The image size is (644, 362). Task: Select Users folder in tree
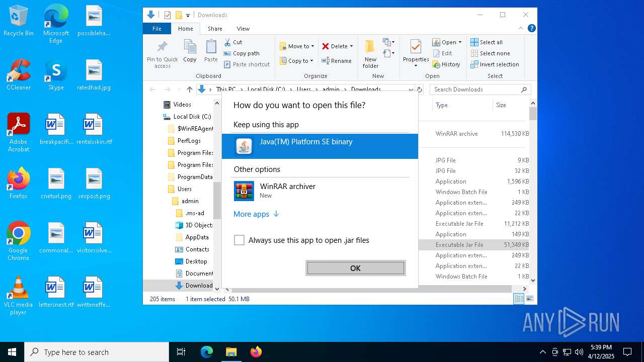tap(180, 189)
